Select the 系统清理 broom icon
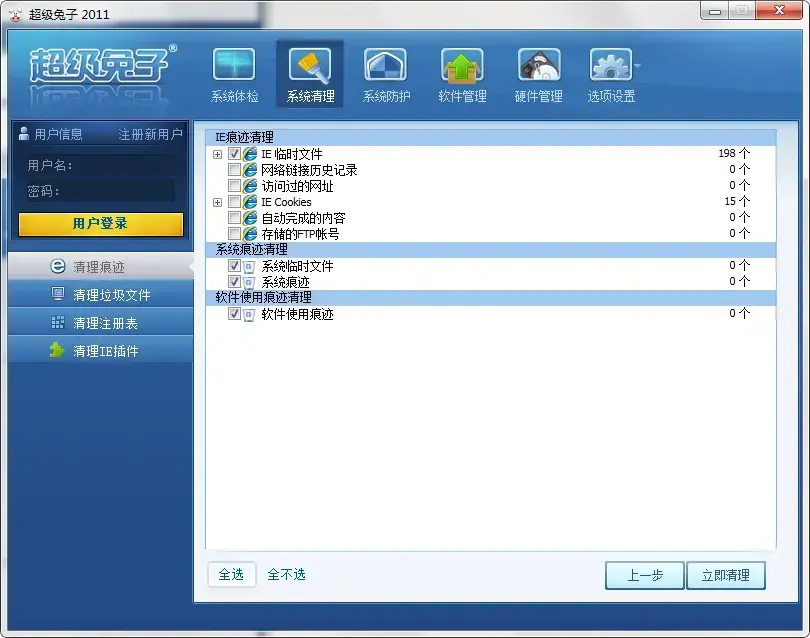 310,65
